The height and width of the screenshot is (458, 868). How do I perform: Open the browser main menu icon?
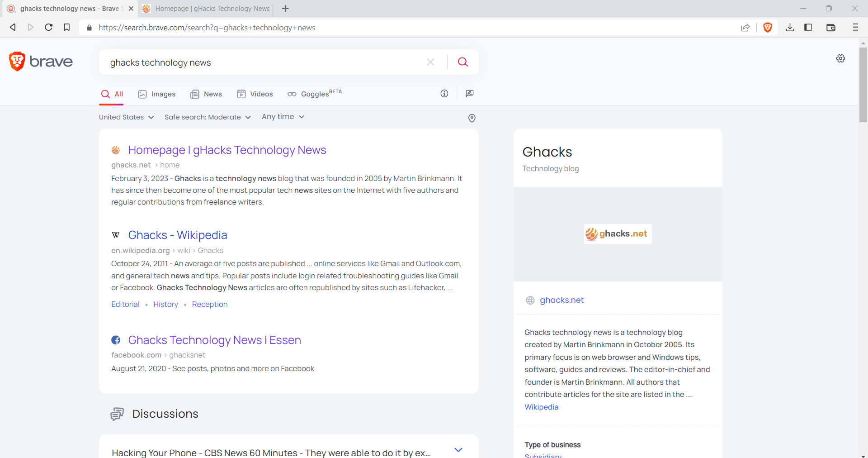[x=855, y=28]
